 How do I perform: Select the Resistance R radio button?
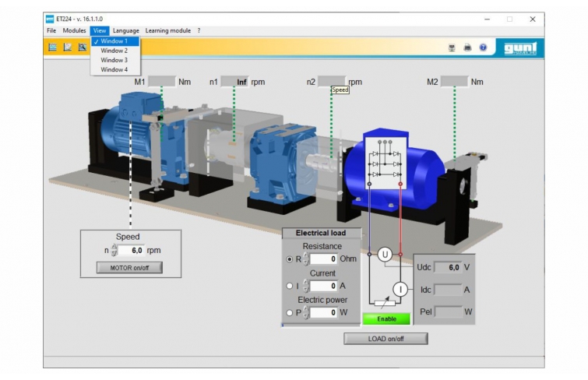(x=290, y=259)
